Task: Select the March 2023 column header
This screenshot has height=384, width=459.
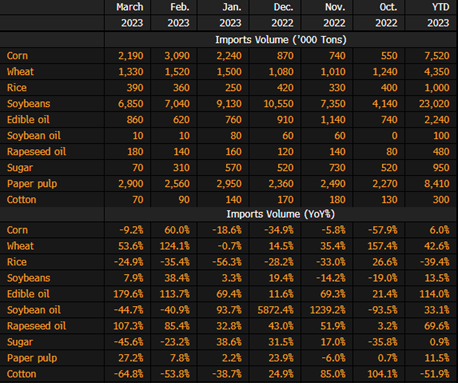Action: [130, 15]
